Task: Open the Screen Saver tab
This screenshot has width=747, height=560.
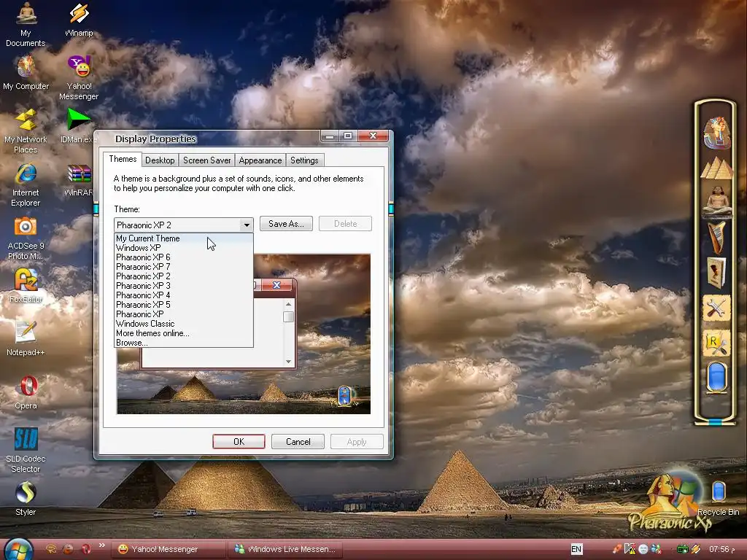Action: click(x=206, y=160)
